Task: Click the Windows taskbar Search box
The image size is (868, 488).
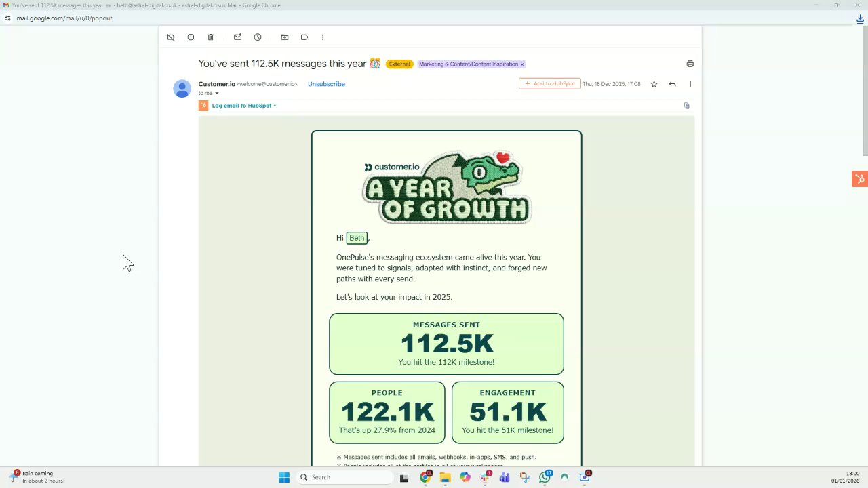Action: click(345, 477)
